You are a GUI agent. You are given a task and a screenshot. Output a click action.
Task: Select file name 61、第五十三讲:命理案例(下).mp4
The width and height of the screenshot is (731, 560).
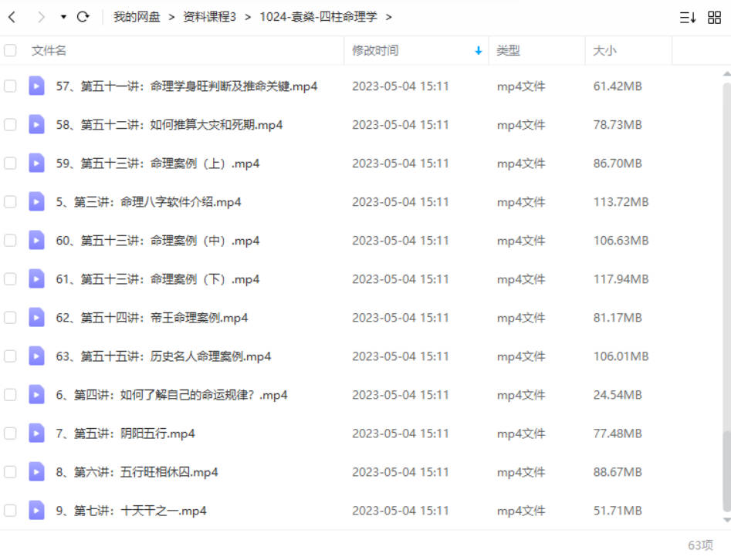[x=157, y=279]
